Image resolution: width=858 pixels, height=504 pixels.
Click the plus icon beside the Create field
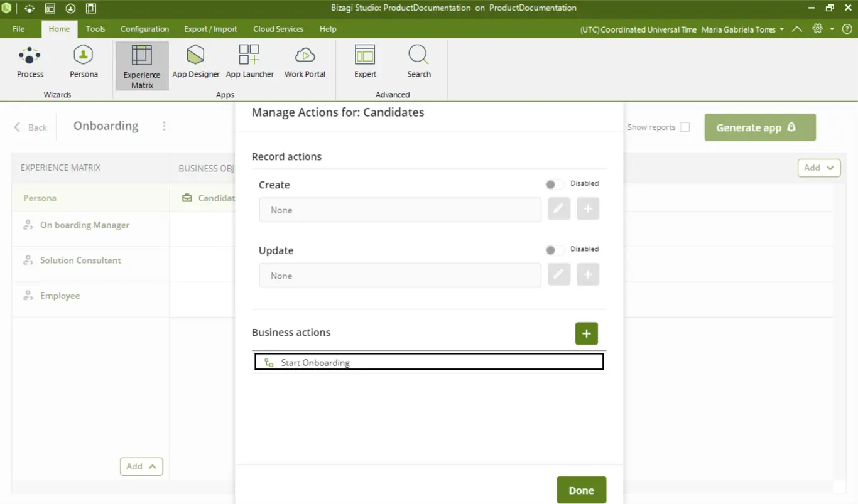[x=588, y=209]
